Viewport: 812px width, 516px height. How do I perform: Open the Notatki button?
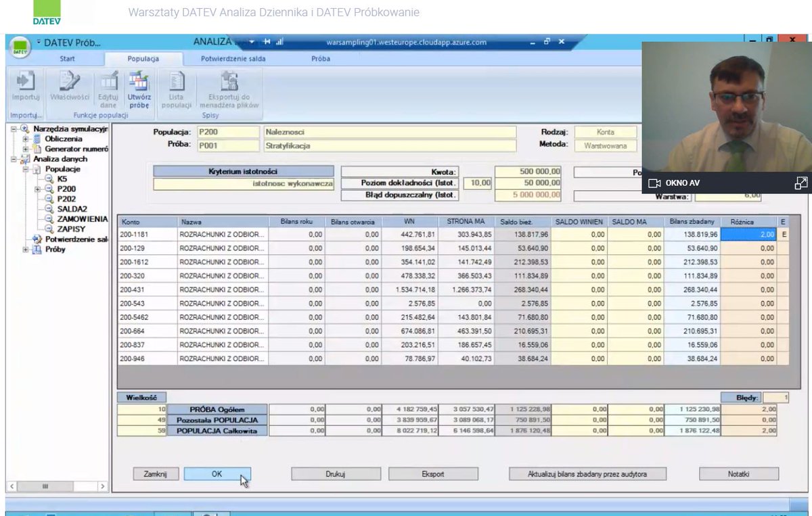[739, 474]
